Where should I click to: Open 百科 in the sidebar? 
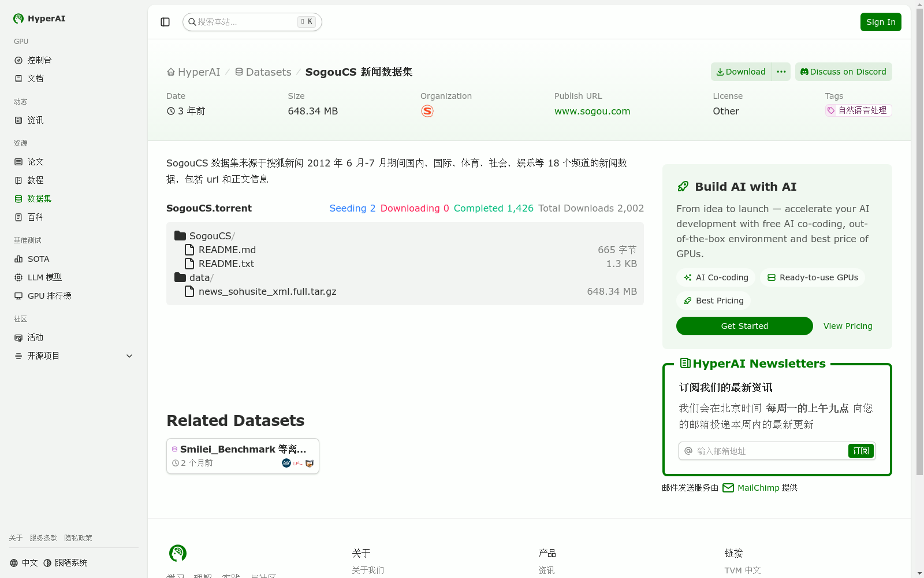click(74, 217)
